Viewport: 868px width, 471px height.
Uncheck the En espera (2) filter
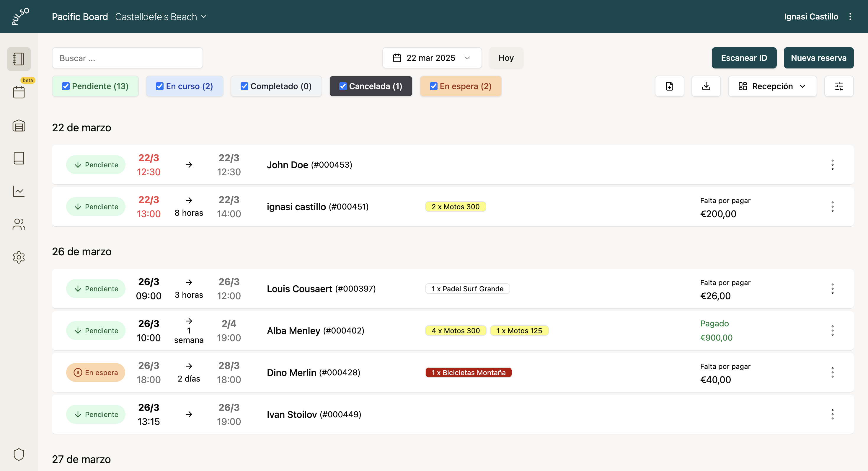434,86
